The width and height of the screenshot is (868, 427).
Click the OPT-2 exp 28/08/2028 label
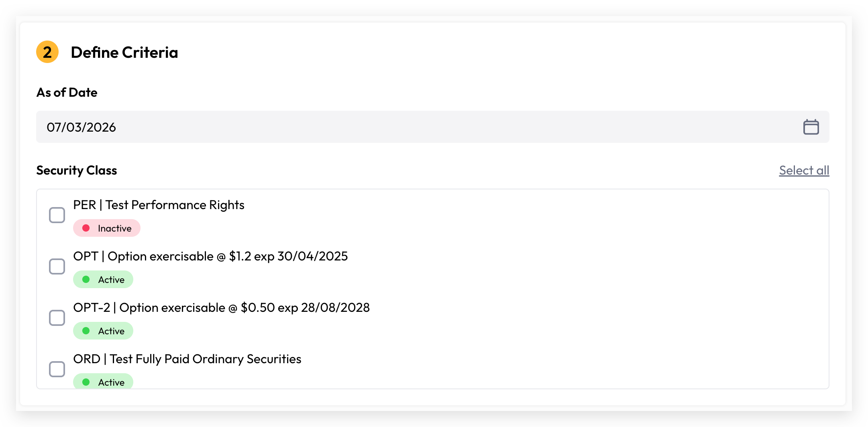coord(222,307)
